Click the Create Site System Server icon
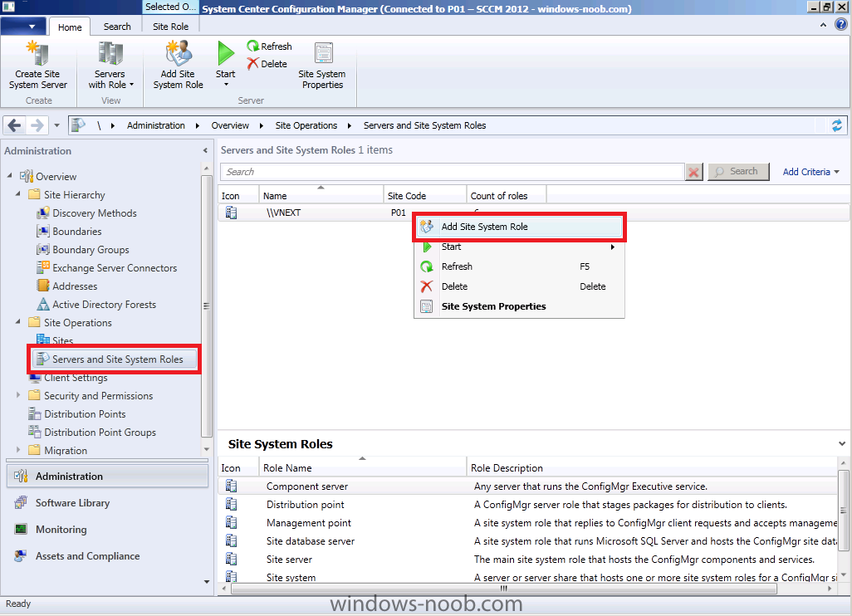The width and height of the screenshot is (852, 616). (x=37, y=54)
